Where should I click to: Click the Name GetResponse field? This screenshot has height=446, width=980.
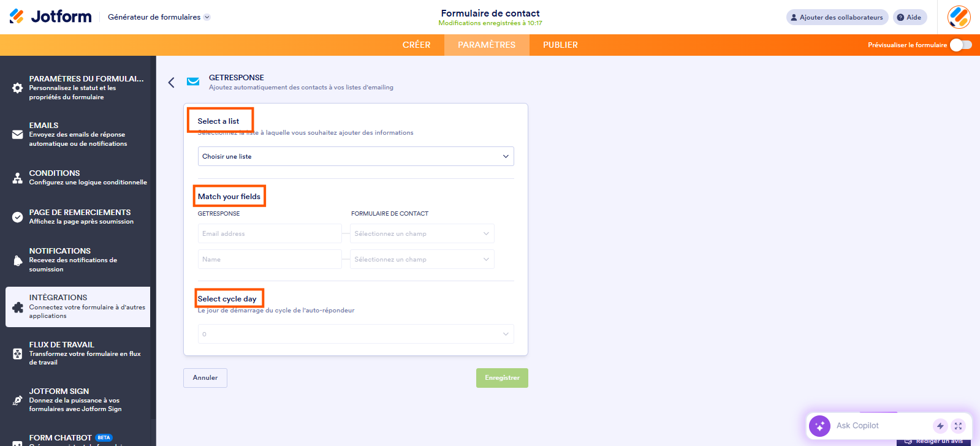click(x=270, y=259)
